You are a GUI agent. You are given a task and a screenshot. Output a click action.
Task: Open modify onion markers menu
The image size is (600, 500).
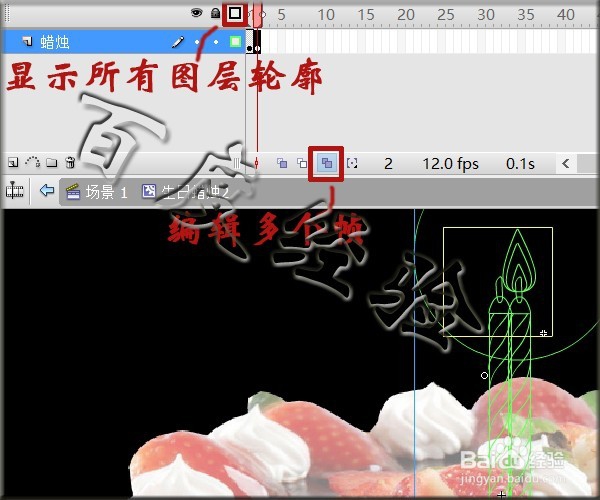352,163
